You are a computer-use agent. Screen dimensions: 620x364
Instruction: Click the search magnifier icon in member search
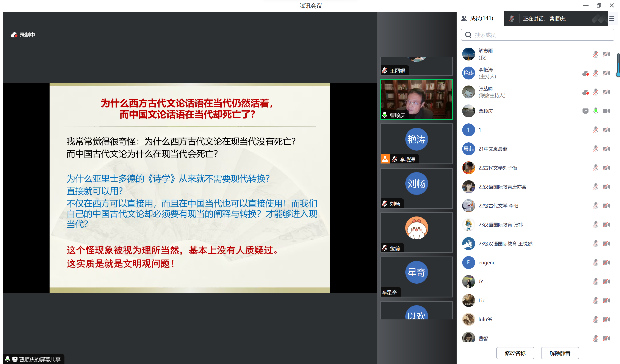click(x=468, y=35)
